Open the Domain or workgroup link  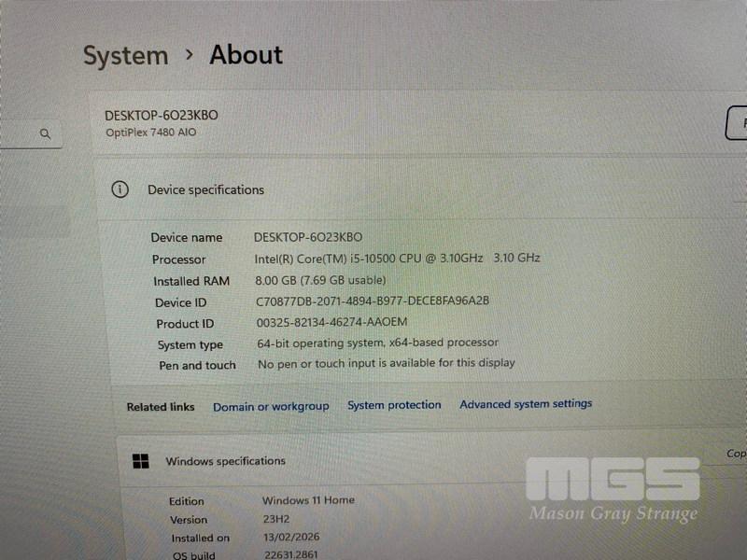coord(271,407)
